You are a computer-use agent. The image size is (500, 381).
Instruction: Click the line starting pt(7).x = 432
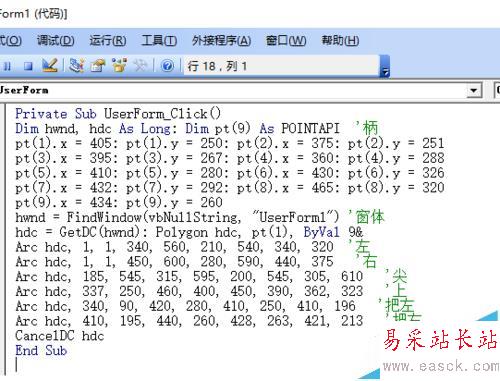(x=230, y=188)
